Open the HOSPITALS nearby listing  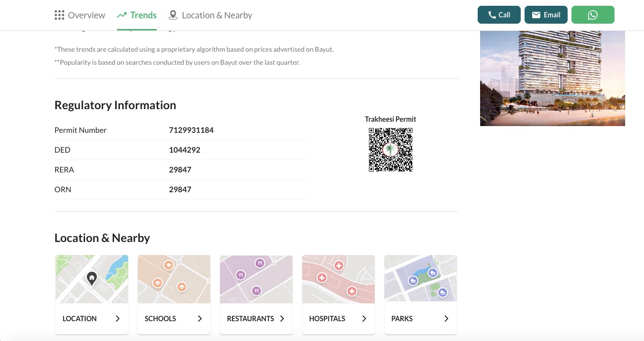[x=327, y=318]
